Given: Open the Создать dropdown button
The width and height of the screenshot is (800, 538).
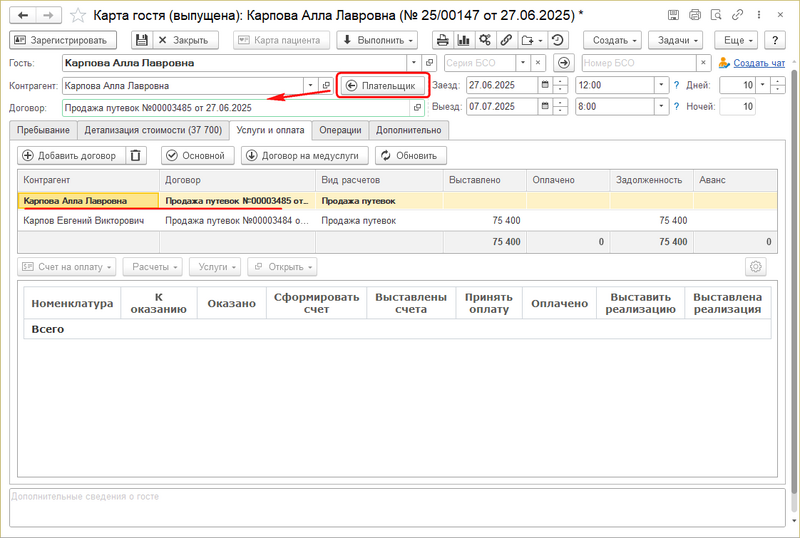Looking at the screenshot, I should 615,40.
